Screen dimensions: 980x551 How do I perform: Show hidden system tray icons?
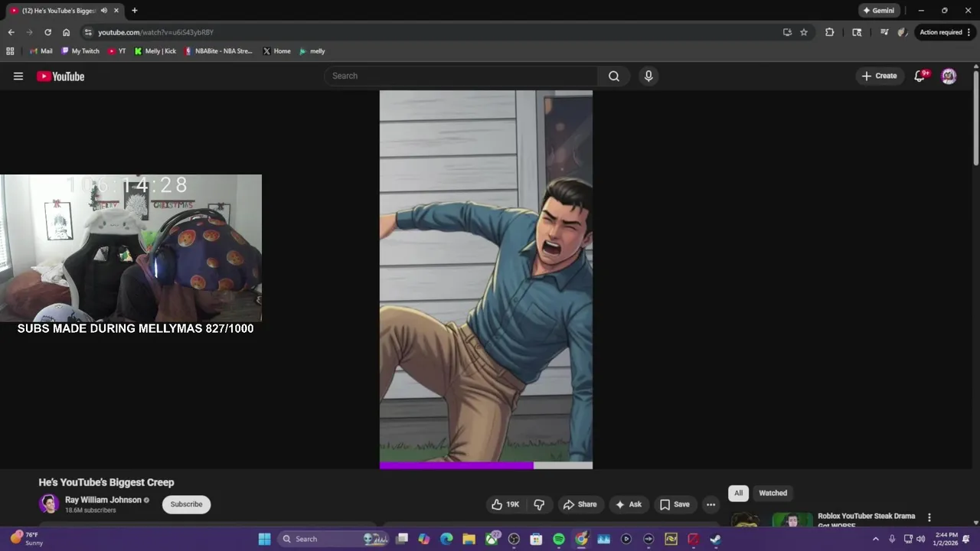876,539
